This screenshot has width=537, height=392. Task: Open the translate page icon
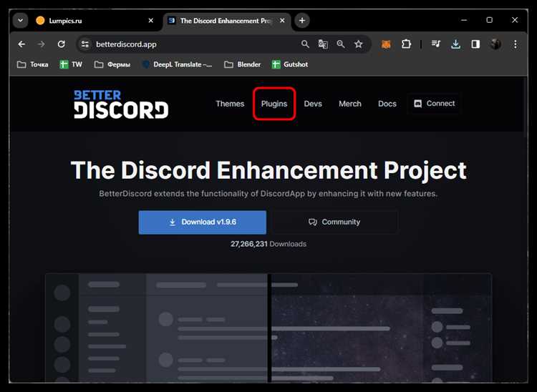click(x=323, y=44)
